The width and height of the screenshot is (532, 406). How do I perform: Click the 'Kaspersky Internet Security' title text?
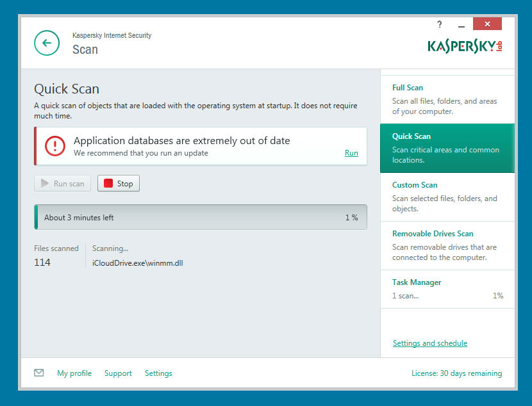(112, 35)
